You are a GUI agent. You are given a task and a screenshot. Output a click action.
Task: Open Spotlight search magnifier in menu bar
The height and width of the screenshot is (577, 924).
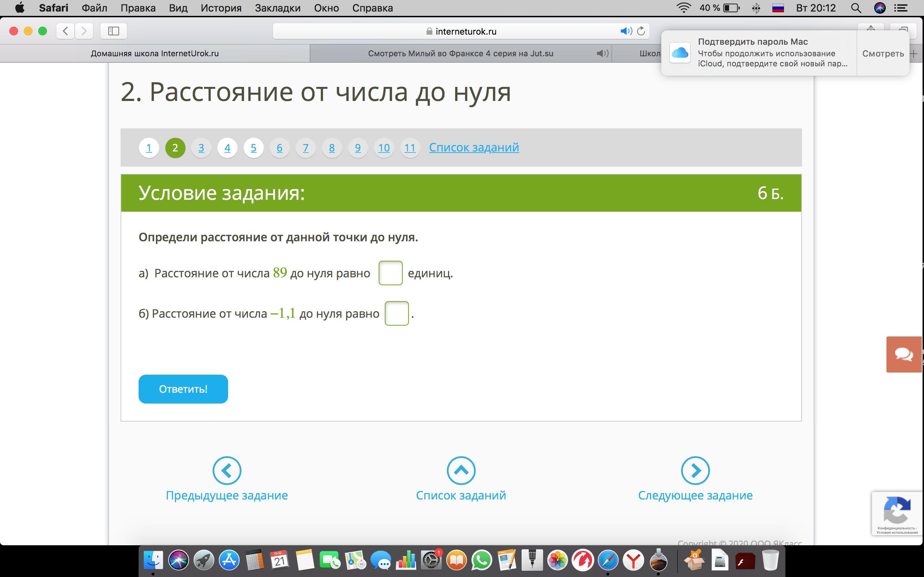coord(856,8)
